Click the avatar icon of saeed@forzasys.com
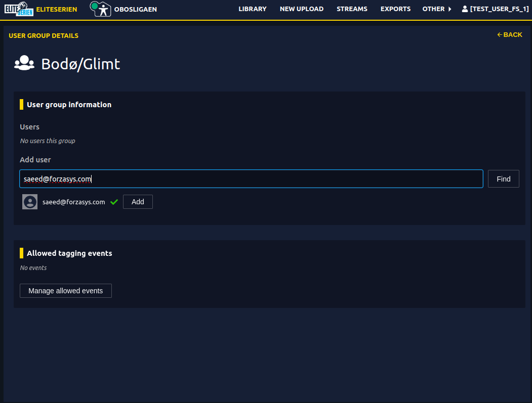Screen dimensions: 532x403 click(x=30, y=202)
